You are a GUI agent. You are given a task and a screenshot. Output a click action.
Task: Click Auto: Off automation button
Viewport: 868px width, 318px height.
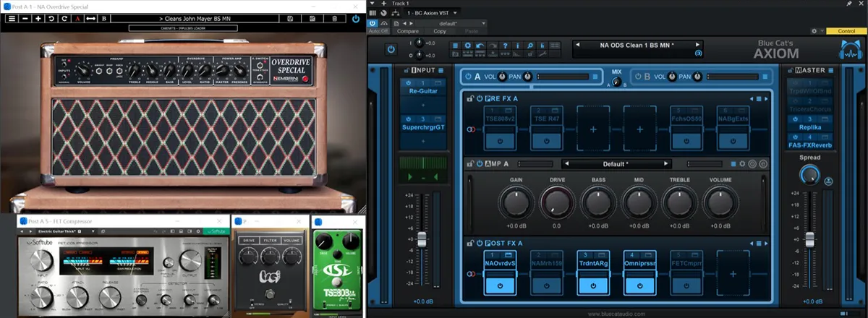(378, 31)
